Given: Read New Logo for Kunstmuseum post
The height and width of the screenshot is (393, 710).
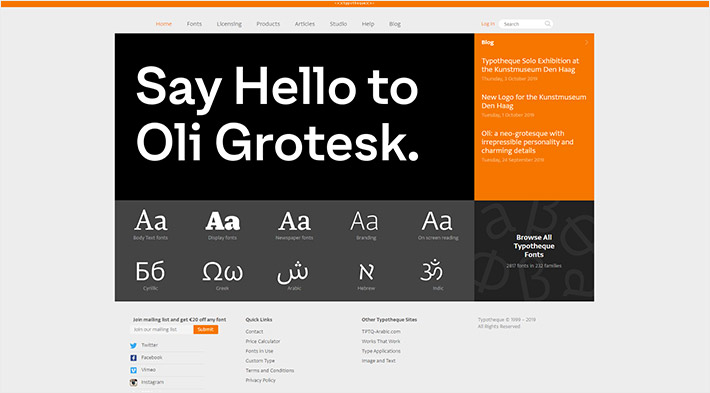Looking at the screenshot, I should (533, 101).
